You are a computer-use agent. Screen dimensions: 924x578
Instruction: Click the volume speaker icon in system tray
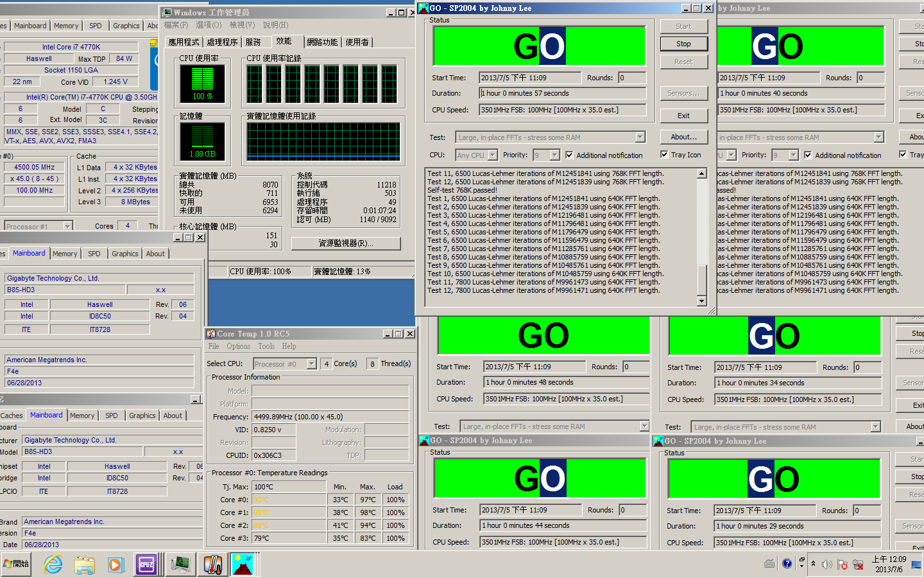pyautogui.click(x=827, y=565)
